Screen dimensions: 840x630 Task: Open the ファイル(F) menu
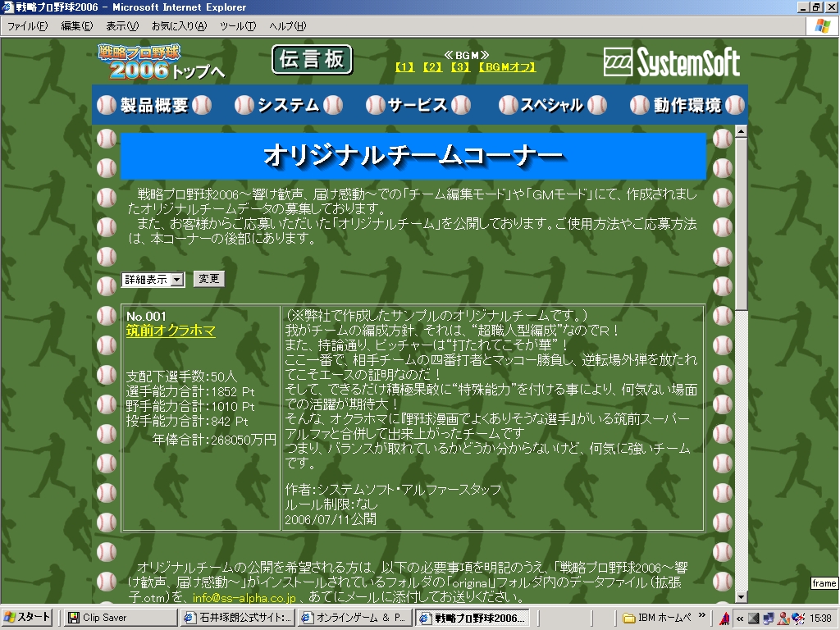click(x=27, y=25)
